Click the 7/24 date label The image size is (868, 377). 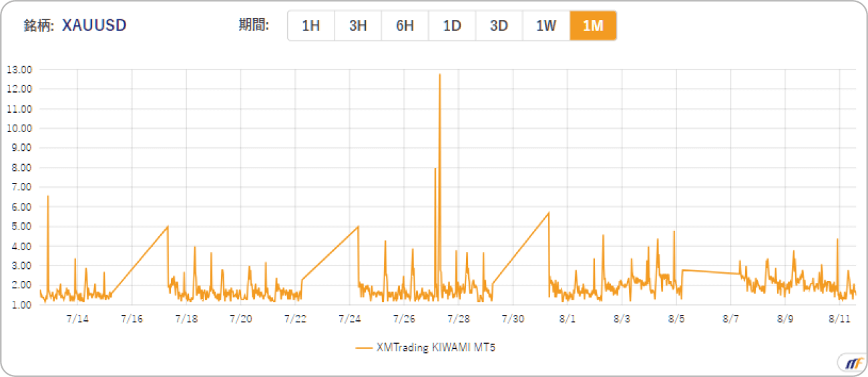point(350,318)
